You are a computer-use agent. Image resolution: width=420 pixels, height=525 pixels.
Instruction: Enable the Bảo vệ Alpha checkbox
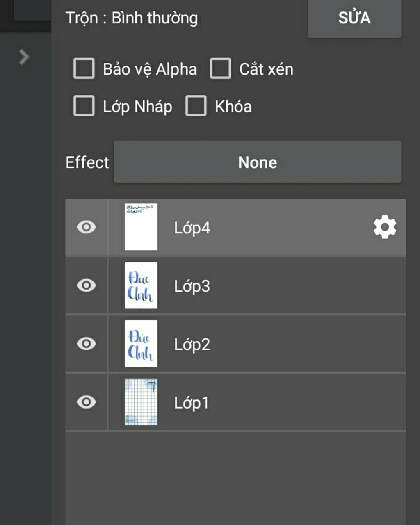click(84, 68)
